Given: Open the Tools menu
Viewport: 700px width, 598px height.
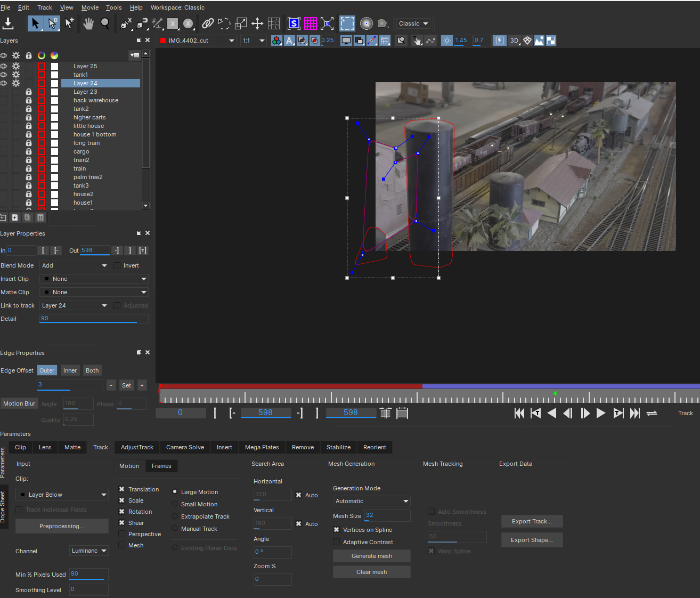Looking at the screenshot, I should point(114,7).
